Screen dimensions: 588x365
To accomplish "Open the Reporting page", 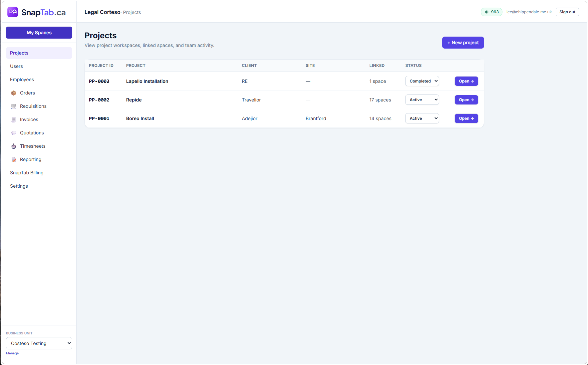I will pos(39,159).
